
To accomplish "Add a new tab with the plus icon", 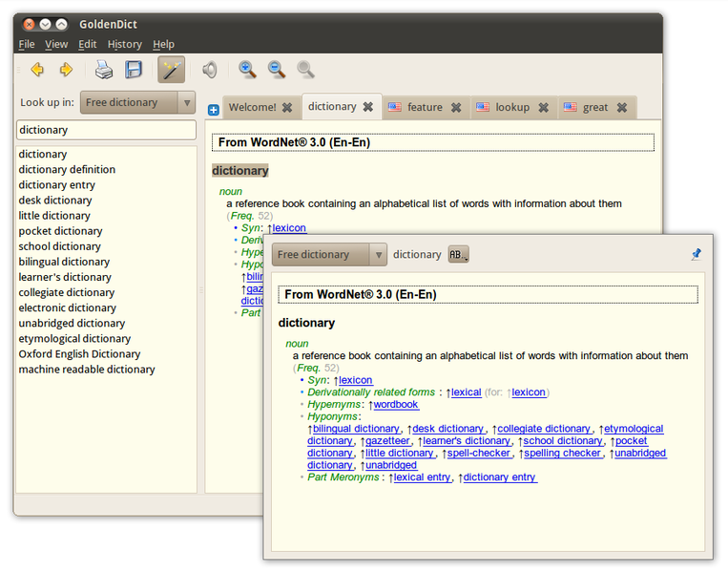I will [x=213, y=110].
